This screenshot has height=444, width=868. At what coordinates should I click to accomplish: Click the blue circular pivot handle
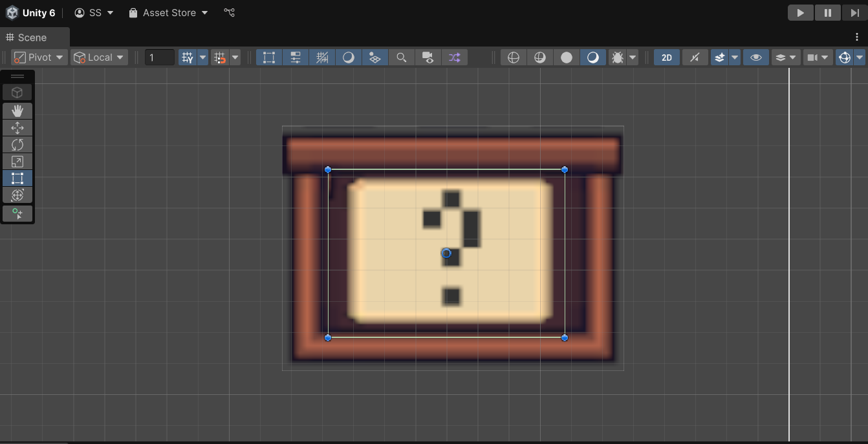click(446, 253)
